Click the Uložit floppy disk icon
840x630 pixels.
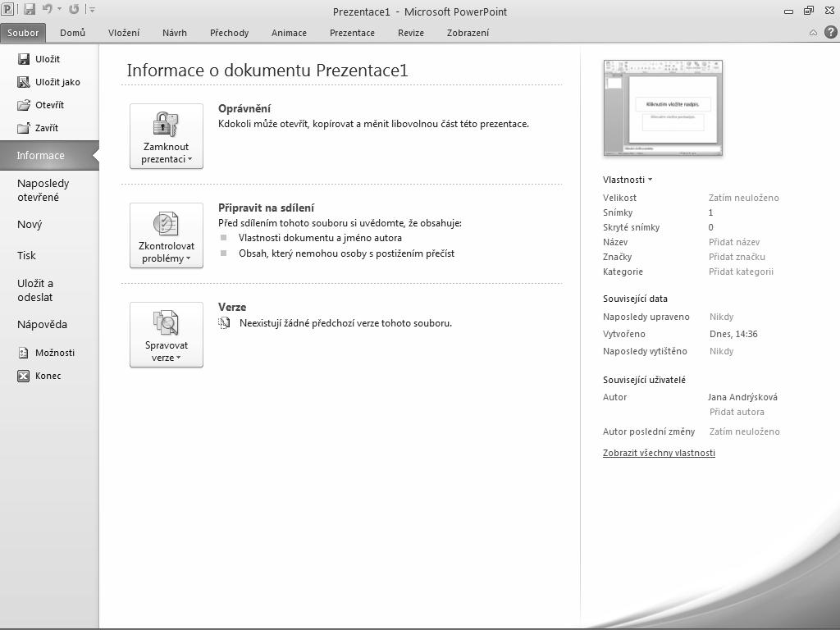coord(24,59)
